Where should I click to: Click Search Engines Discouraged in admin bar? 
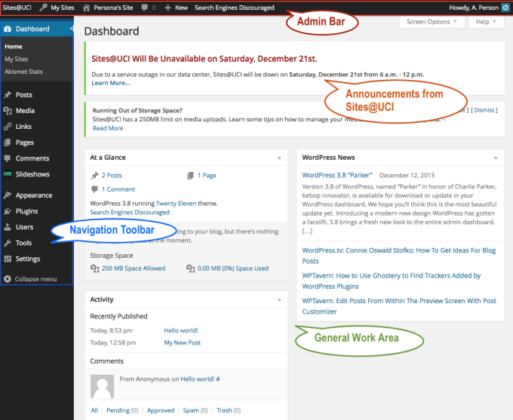coord(235,8)
